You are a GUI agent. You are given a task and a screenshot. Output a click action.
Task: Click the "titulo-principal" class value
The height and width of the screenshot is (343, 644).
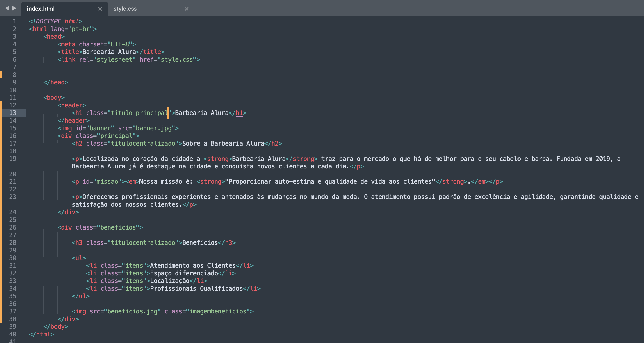click(x=139, y=113)
